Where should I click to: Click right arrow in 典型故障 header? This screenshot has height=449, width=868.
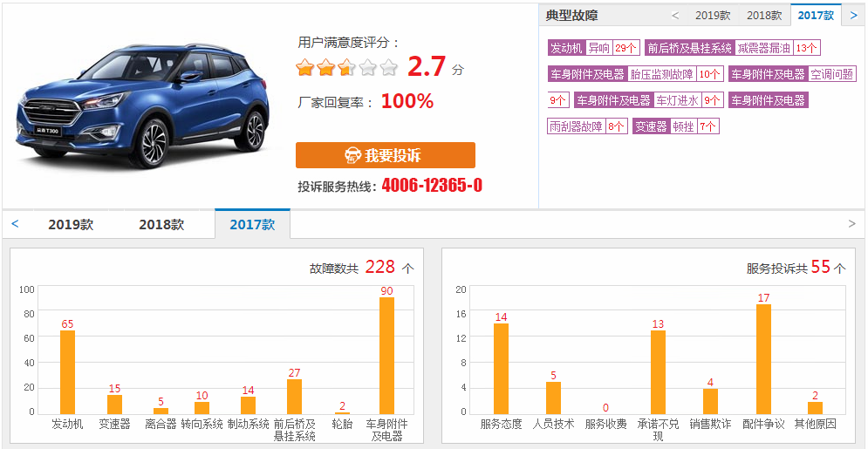point(852,15)
